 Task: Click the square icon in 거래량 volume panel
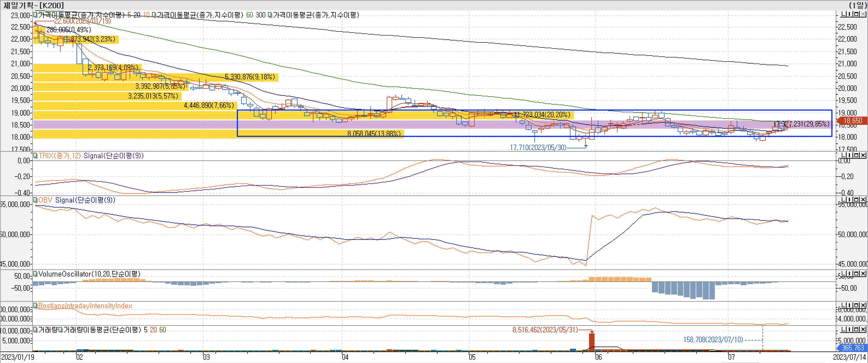point(856,329)
